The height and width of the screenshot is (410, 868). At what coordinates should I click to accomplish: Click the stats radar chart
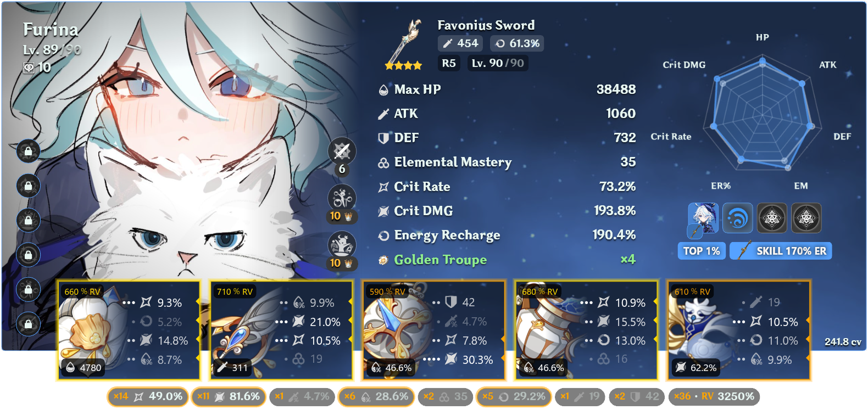click(x=762, y=113)
